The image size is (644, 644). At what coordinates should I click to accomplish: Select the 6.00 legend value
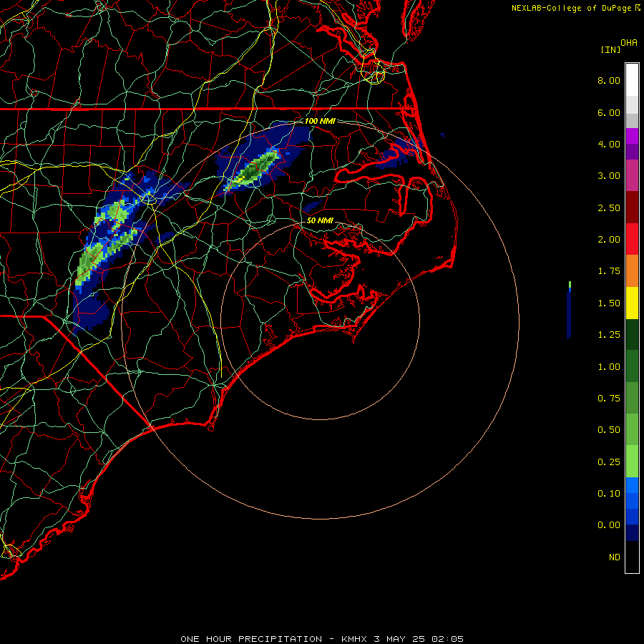point(609,112)
